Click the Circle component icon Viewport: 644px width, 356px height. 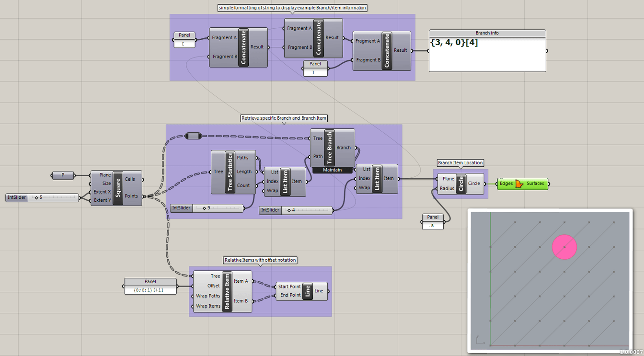click(x=460, y=183)
